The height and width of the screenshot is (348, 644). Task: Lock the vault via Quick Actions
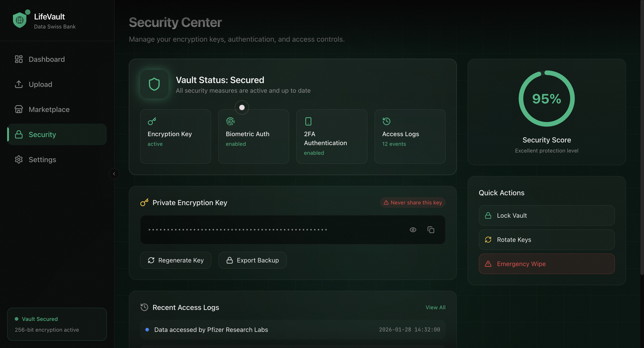pyautogui.click(x=547, y=215)
